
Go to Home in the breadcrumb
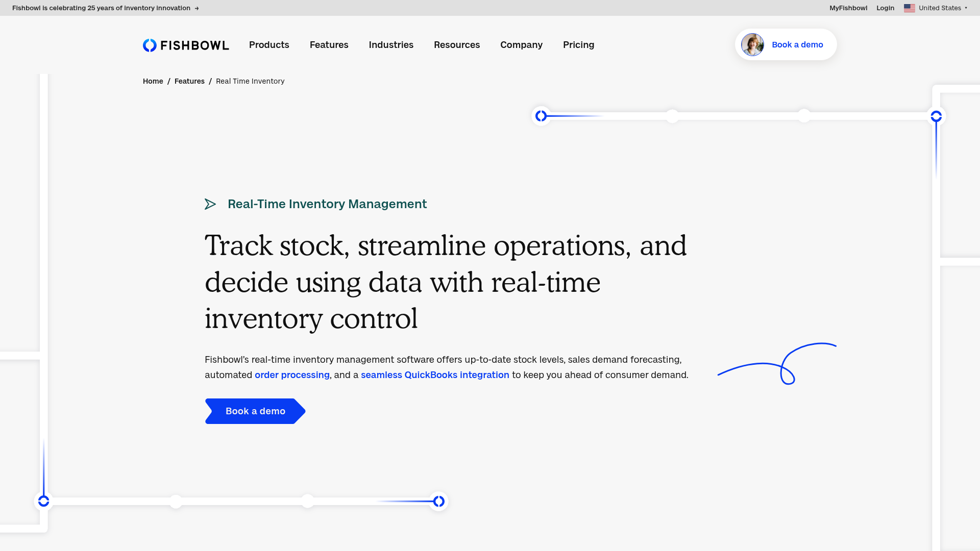point(153,81)
